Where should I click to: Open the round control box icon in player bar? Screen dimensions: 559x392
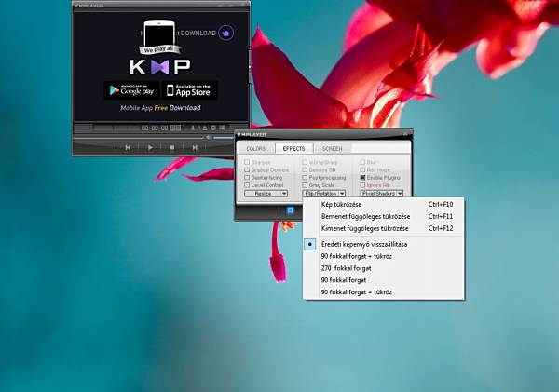(x=213, y=128)
